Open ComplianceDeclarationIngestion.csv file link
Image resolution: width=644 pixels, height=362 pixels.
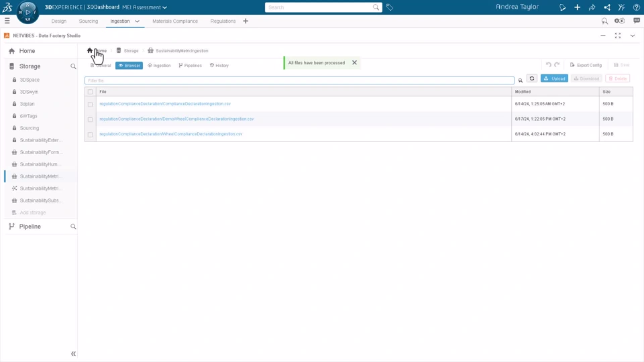[165, 104]
